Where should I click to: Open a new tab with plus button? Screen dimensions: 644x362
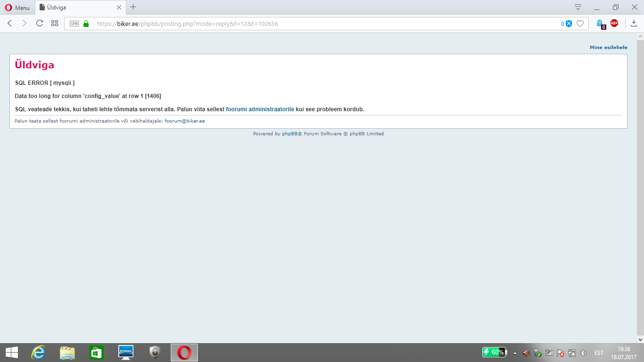tap(133, 7)
